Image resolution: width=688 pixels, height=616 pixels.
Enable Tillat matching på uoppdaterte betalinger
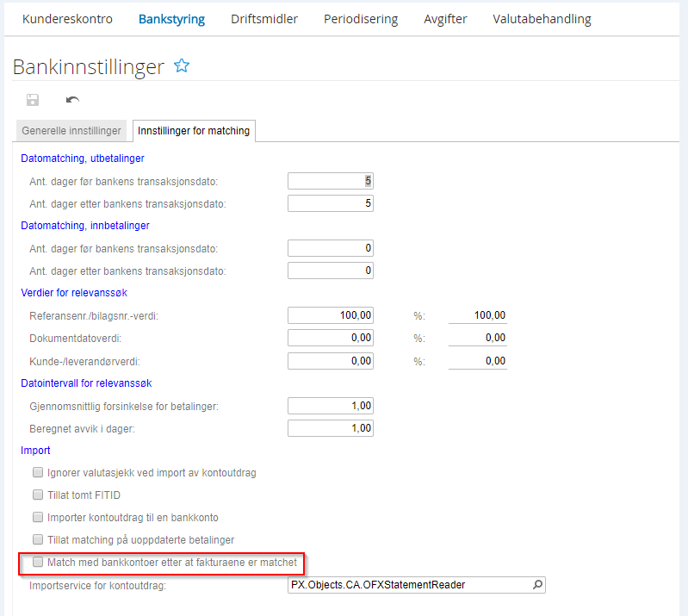(x=38, y=539)
